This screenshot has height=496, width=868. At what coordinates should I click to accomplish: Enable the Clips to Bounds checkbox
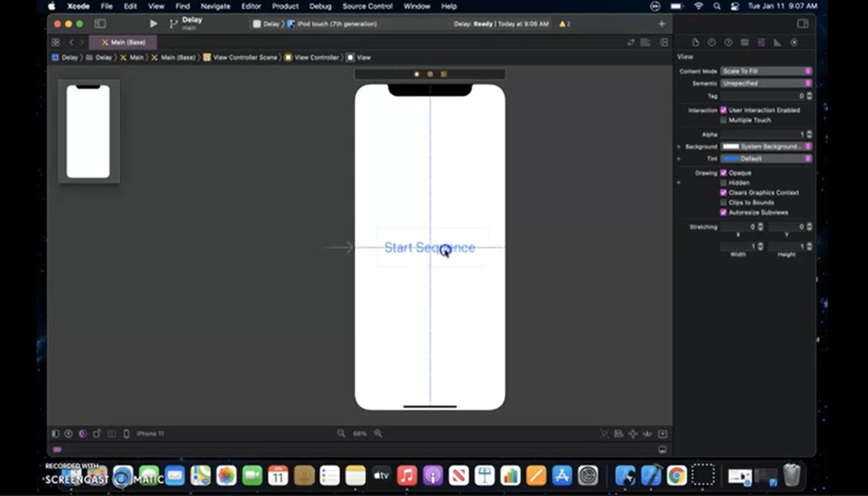(723, 203)
